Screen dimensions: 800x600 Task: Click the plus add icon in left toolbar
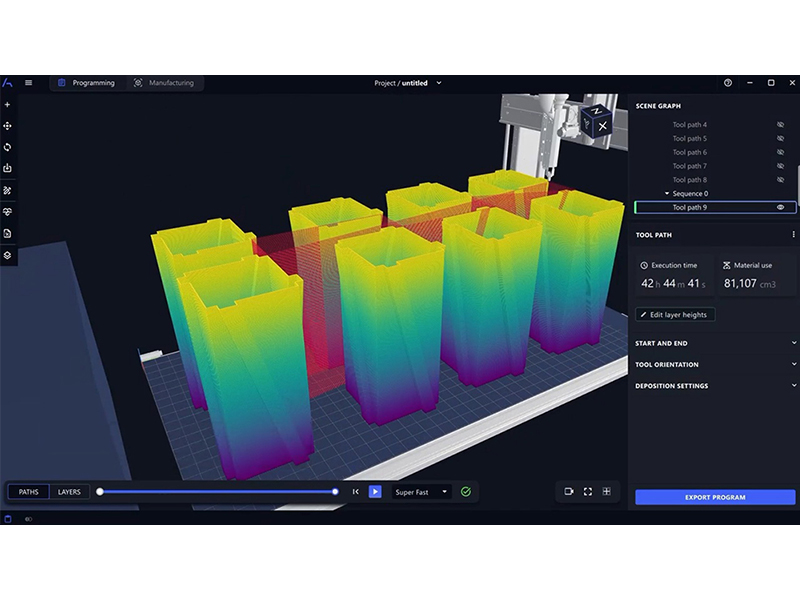pyautogui.click(x=7, y=105)
